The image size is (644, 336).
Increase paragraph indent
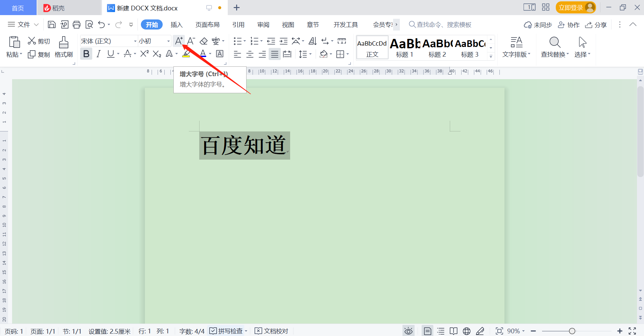point(283,41)
